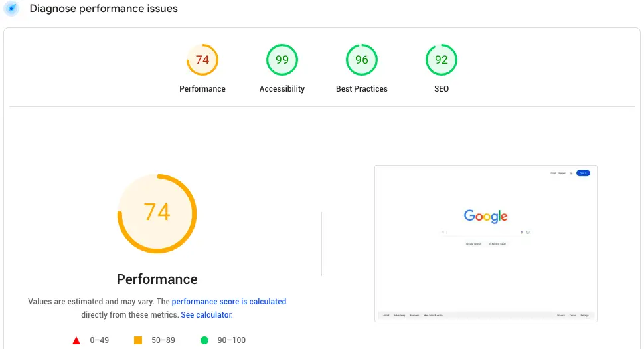Click the blue Sign in button in the screenshot
The width and height of the screenshot is (644, 349).
[x=583, y=173]
